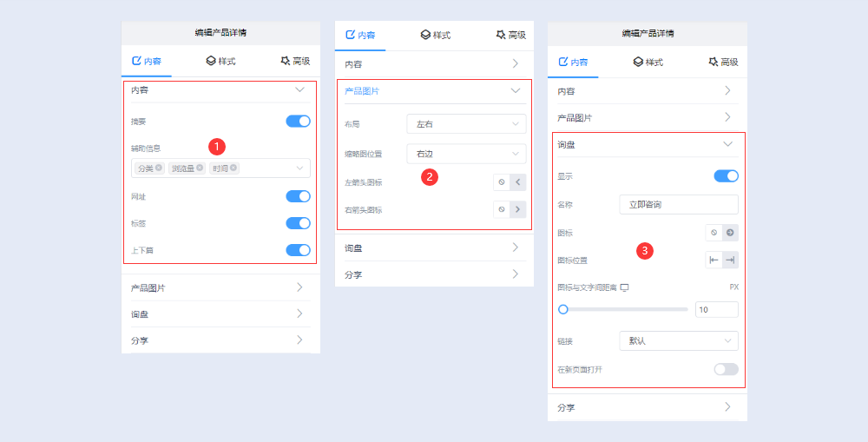This screenshot has height=442, width=868.
Task: Click the device icon beside 图标与文字间距离
Action: pyautogui.click(x=623, y=287)
